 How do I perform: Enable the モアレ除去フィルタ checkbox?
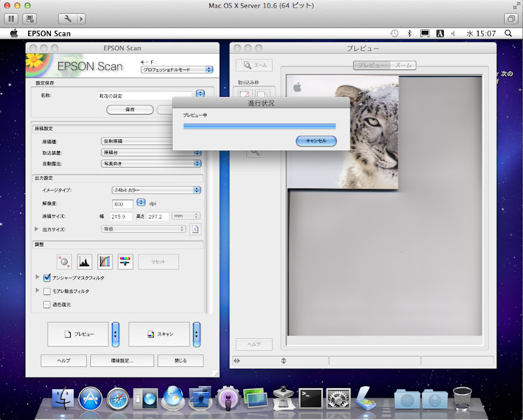(x=47, y=291)
